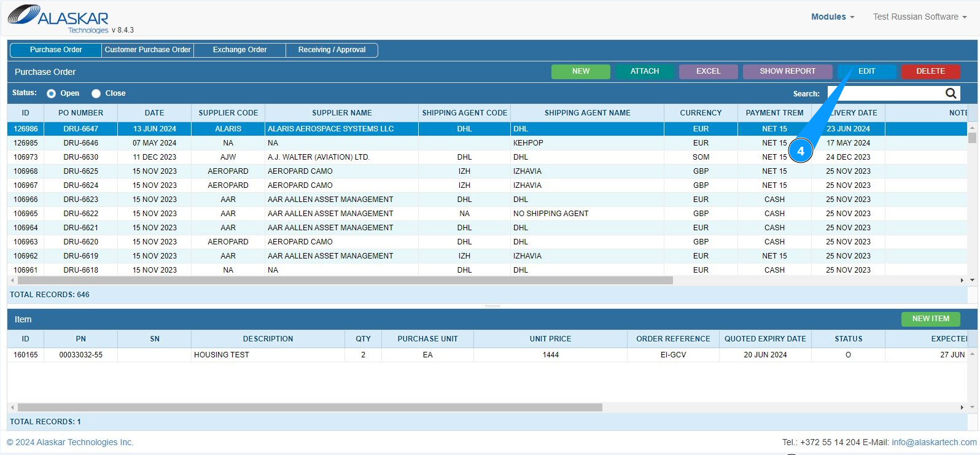Viewport: 980px width, 455px height.
Task: Click the purchase order horizontal scrollbar thumb
Action: (x=344, y=280)
